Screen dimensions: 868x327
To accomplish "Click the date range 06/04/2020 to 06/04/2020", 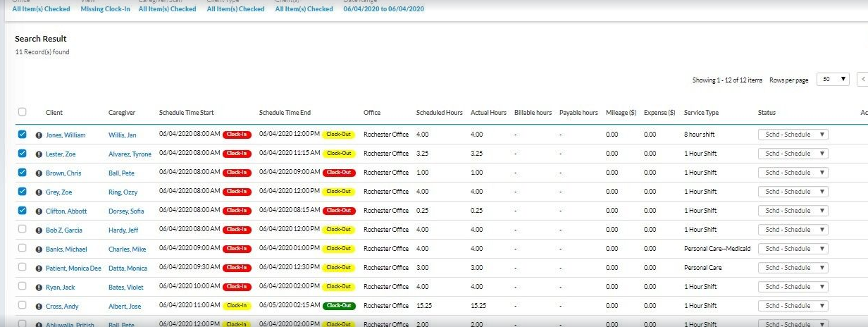I will (383, 9).
